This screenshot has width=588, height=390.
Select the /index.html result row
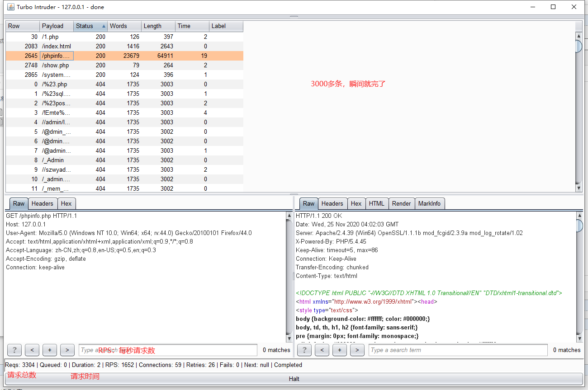124,46
